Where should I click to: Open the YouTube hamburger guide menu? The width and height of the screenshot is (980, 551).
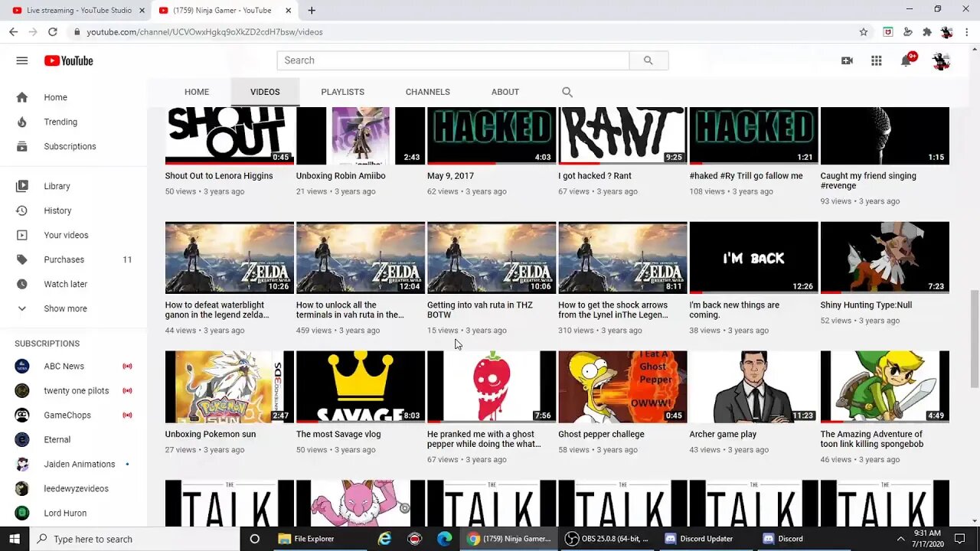click(x=22, y=60)
